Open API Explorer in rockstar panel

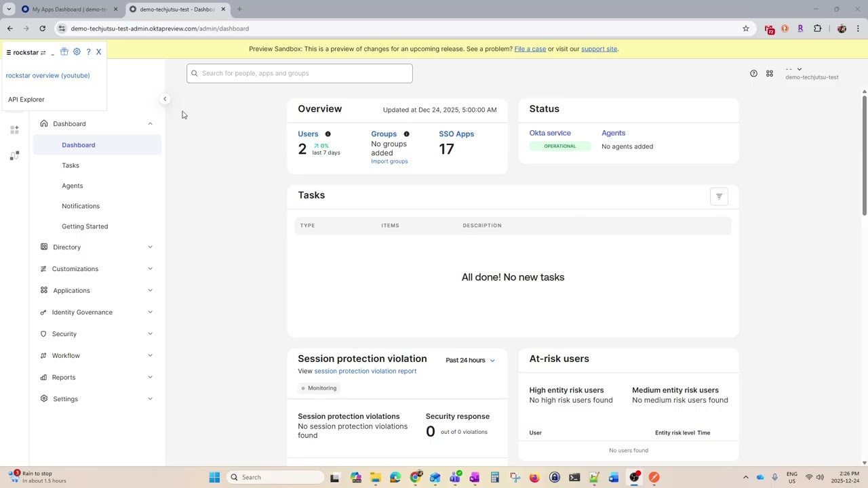tap(26, 99)
